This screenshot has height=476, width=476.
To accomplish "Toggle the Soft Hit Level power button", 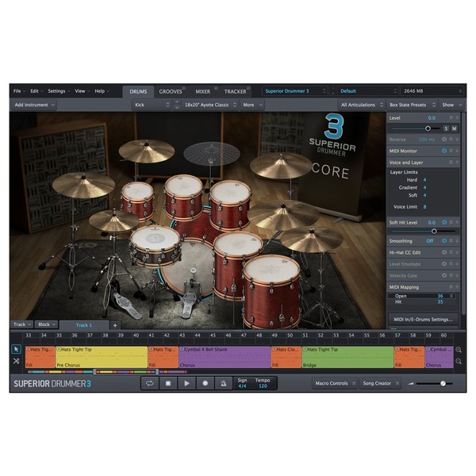I will coord(444,222).
